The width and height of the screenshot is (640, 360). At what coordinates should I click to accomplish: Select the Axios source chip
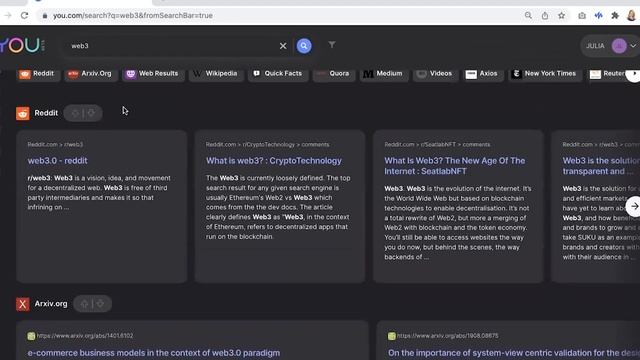point(482,74)
